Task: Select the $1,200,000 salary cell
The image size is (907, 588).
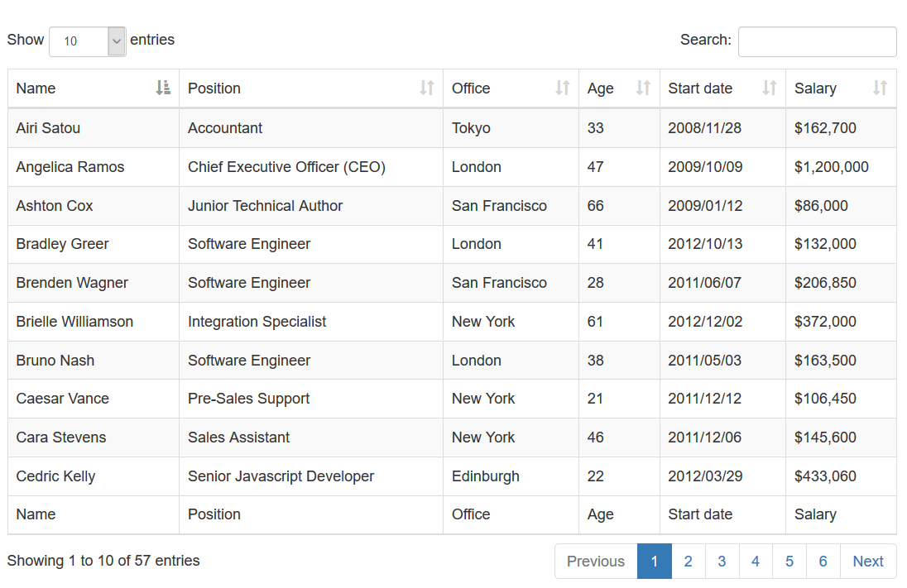Action: tap(841, 166)
